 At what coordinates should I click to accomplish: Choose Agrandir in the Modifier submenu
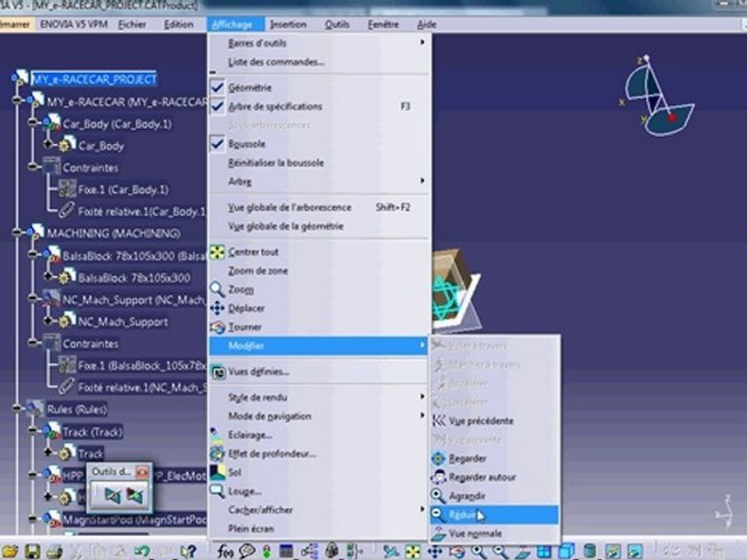pos(494,496)
